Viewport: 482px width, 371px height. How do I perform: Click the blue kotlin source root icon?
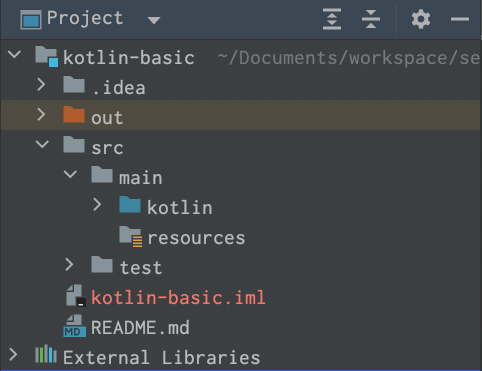click(130, 205)
